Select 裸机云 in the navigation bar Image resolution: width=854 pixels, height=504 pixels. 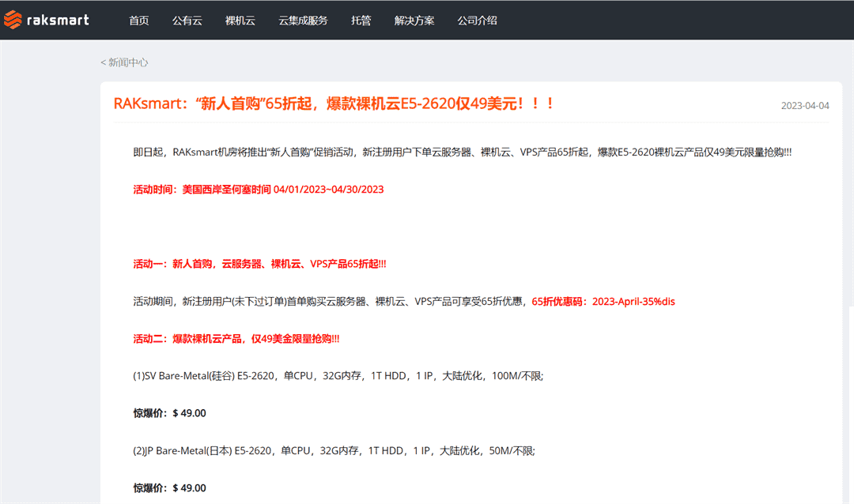click(240, 21)
